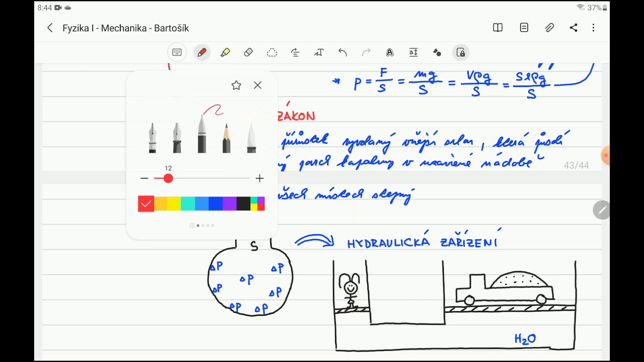The height and width of the screenshot is (362, 644).
Task: Convert handwriting to text tool
Action: (x=319, y=52)
